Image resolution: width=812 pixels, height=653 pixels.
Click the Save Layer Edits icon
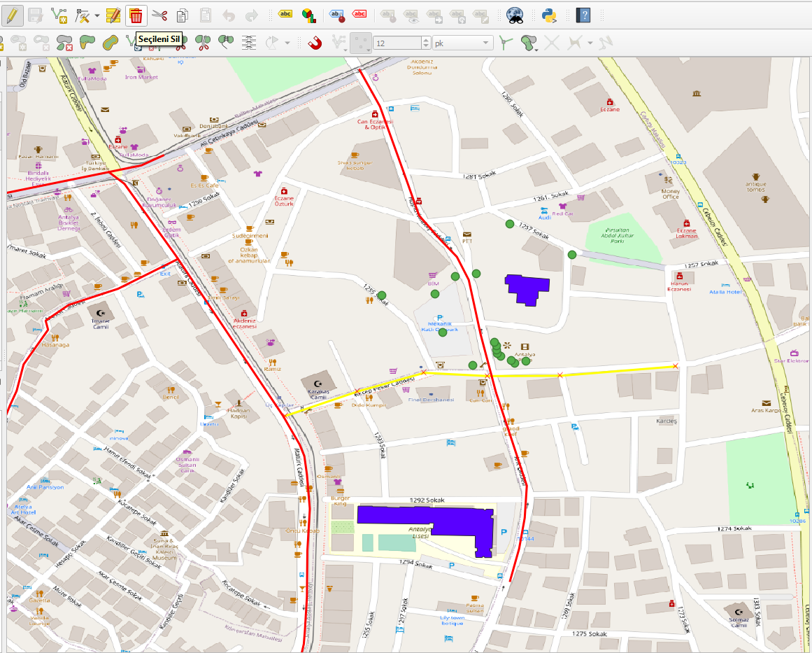[35, 15]
